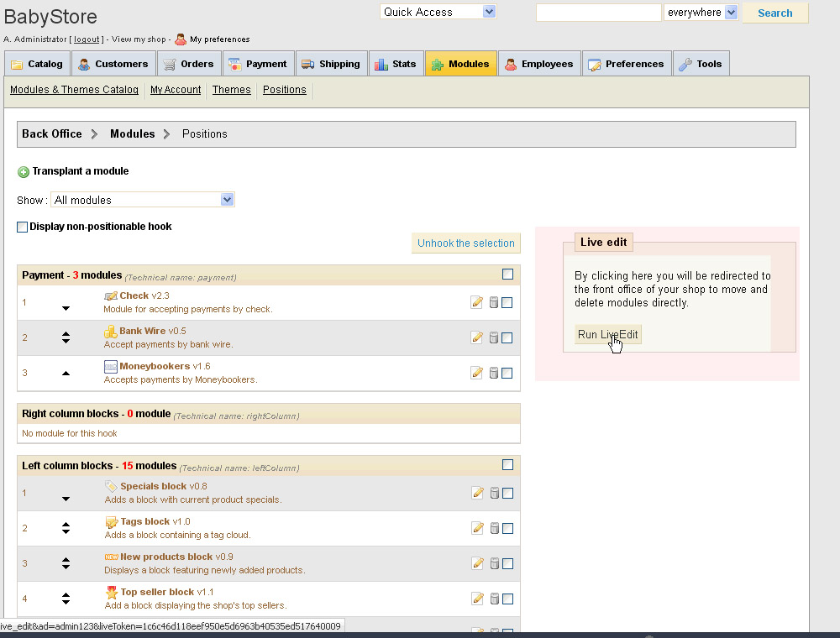Switch to the Catalog tab
840x638 pixels.
coord(36,64)
